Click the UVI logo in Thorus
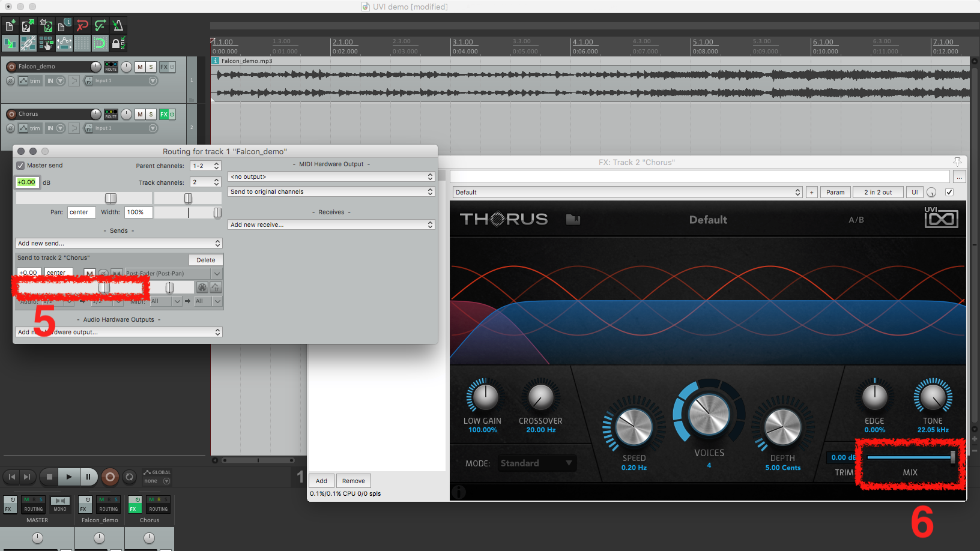This screenshot has height=551, width=980. (941, 218)
